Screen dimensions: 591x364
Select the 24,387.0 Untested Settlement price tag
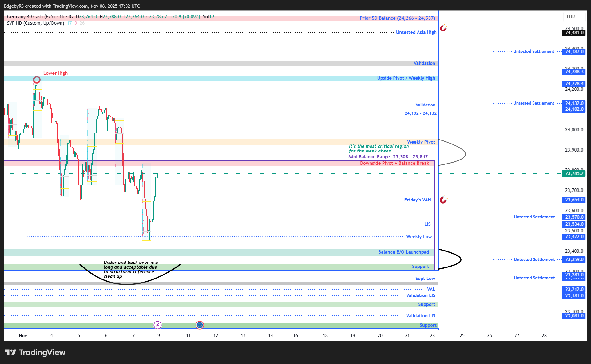point(574,52)
